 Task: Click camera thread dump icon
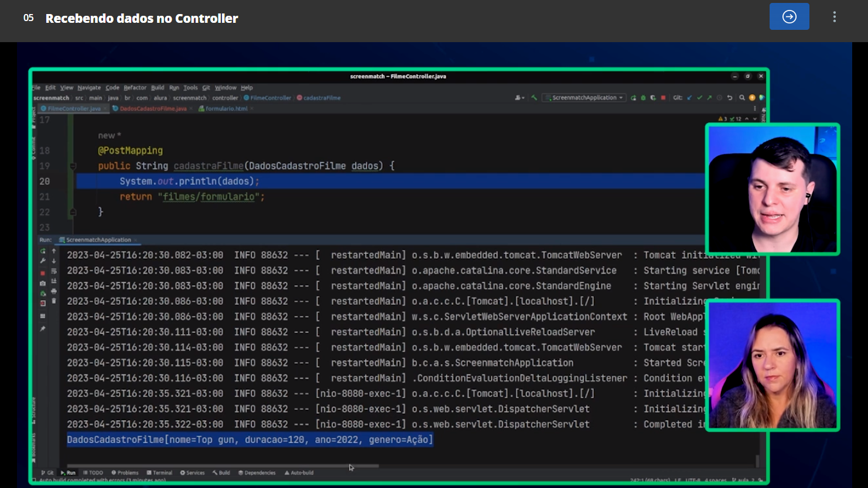pyautogui.click(x=43, y=283)
